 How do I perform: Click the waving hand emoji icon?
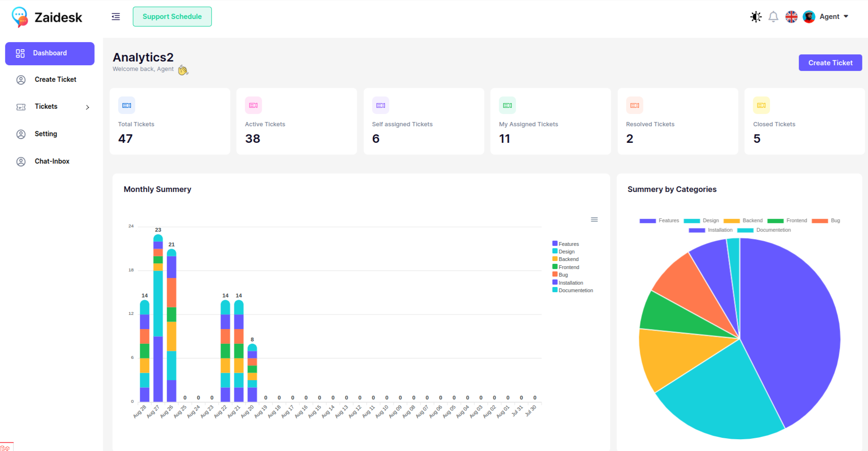183,70
